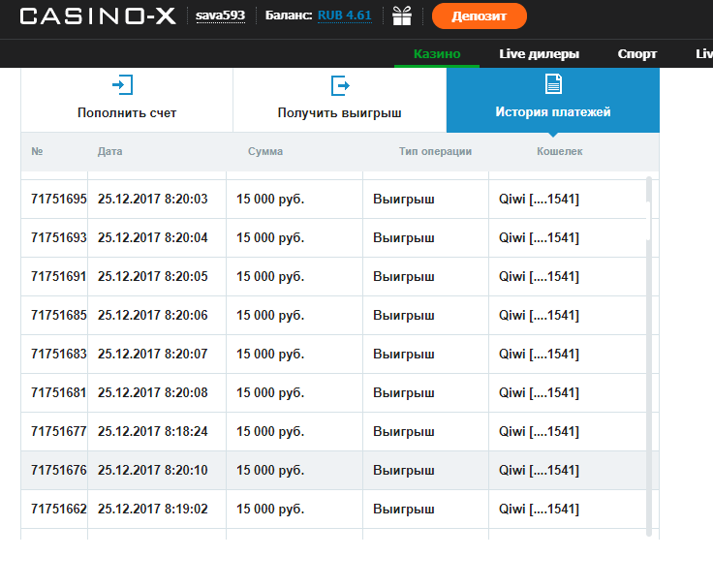The width and height of the screenshot is (713, 588).
Task: Click date 25.12.2017 8:20:05
Action: 153,276
